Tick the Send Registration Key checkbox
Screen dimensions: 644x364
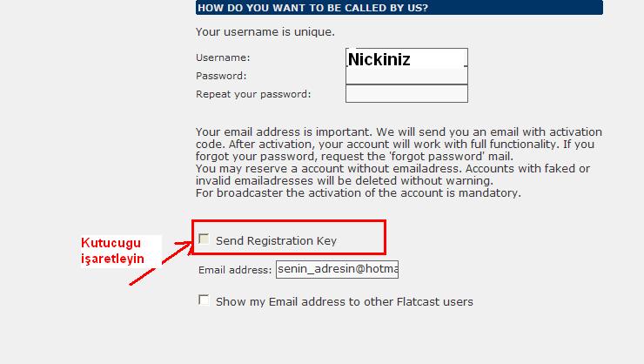click(204, 239)
